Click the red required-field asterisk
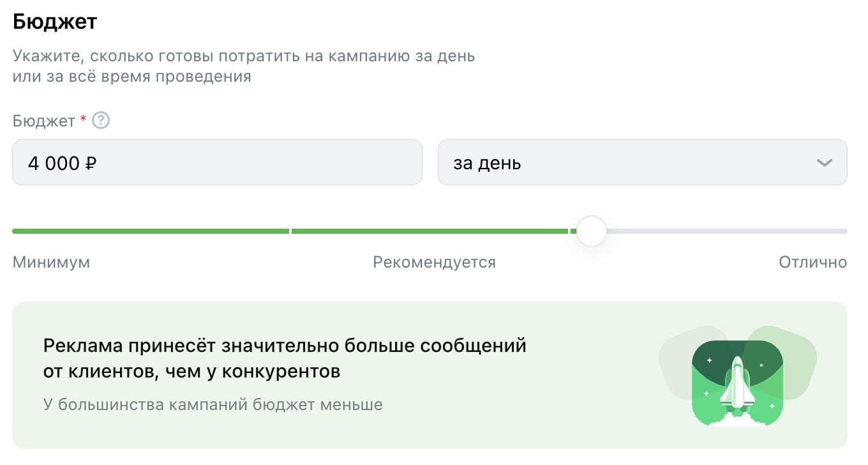Viewport: 868px width, 465px height. tap(83, 119)
